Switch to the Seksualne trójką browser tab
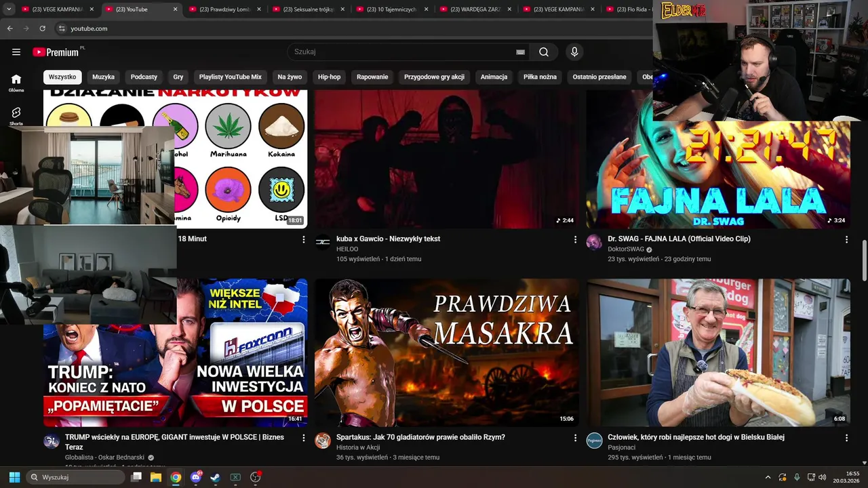 coord(308,9)
